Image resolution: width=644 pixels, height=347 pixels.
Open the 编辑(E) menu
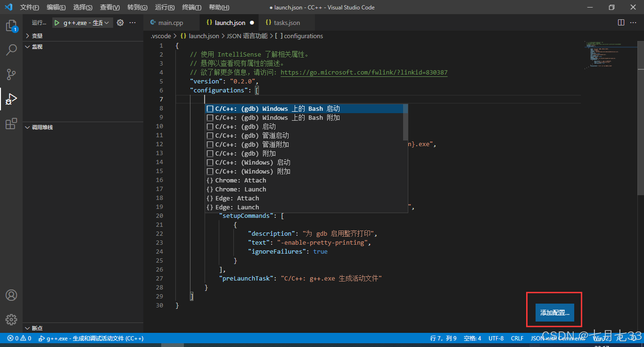[x=56, y=7]
